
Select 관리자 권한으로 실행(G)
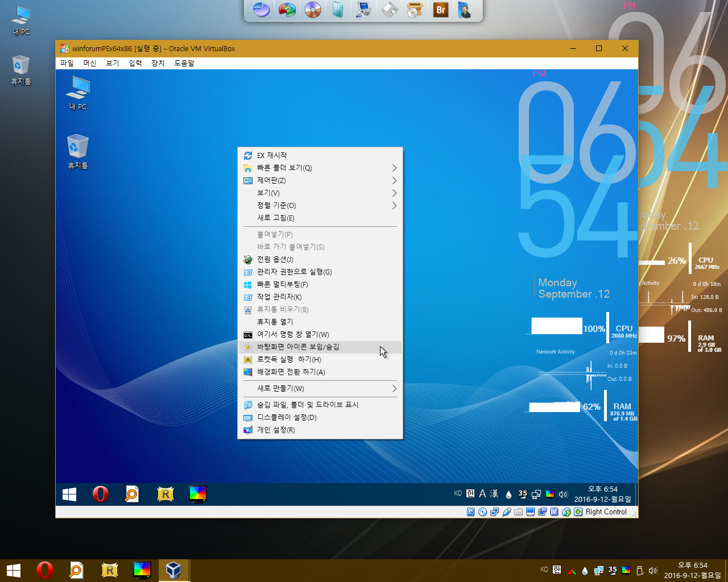(x=320, y=272)
